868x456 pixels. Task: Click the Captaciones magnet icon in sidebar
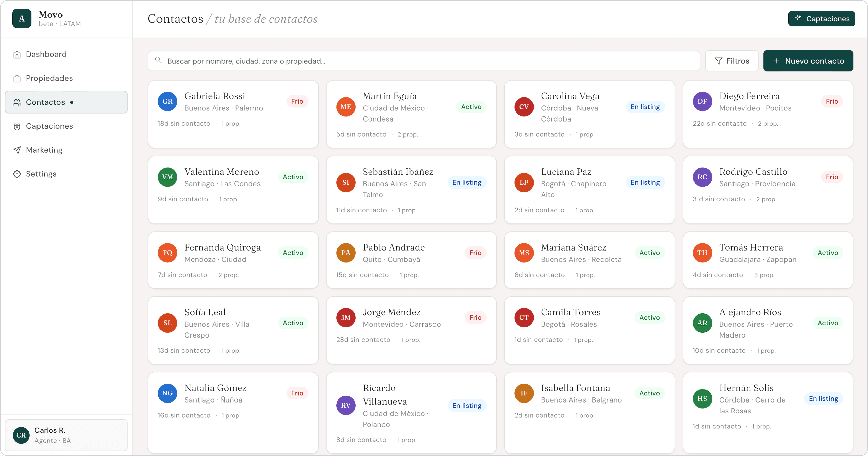(x=17, y=126)
